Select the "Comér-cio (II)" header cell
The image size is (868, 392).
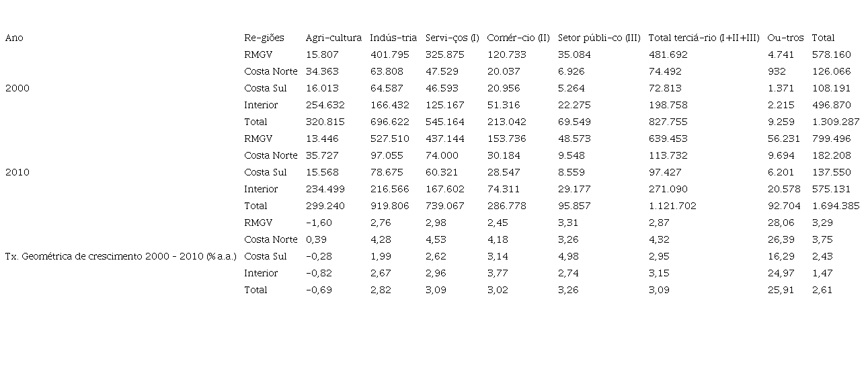pos(518,38)
